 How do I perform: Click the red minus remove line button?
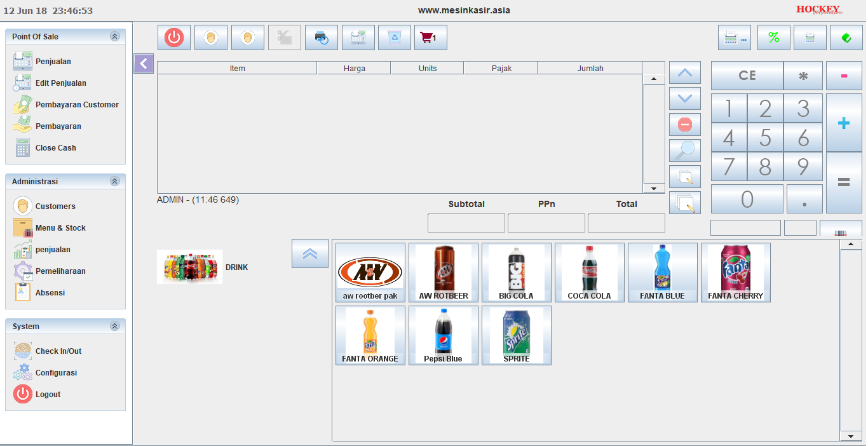[x=685, y=125]
